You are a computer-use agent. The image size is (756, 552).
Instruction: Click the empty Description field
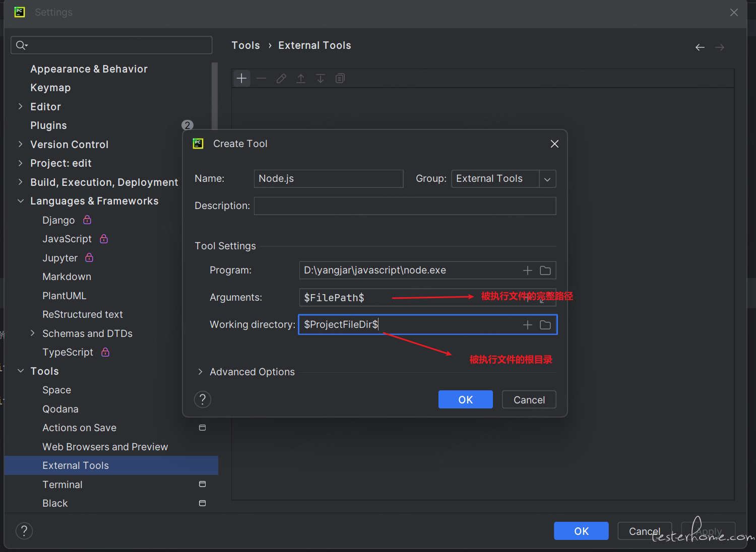405,206
